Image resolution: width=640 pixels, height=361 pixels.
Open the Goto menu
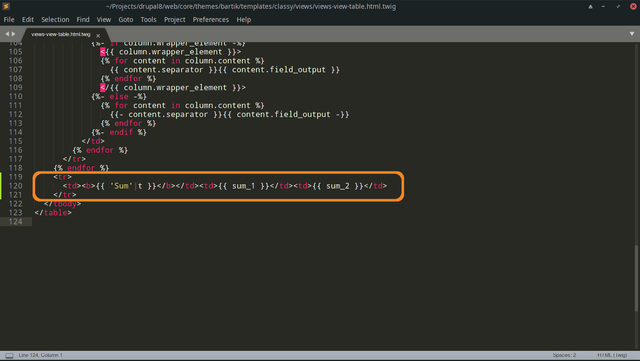coord(126,20)
